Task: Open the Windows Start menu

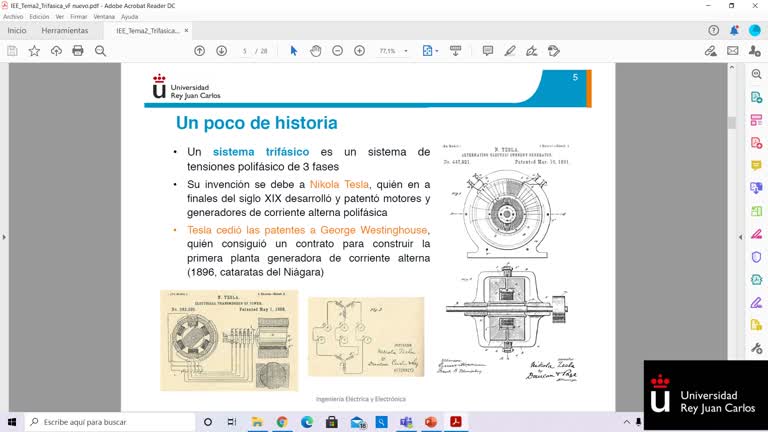Action: [x=12, y=422]
